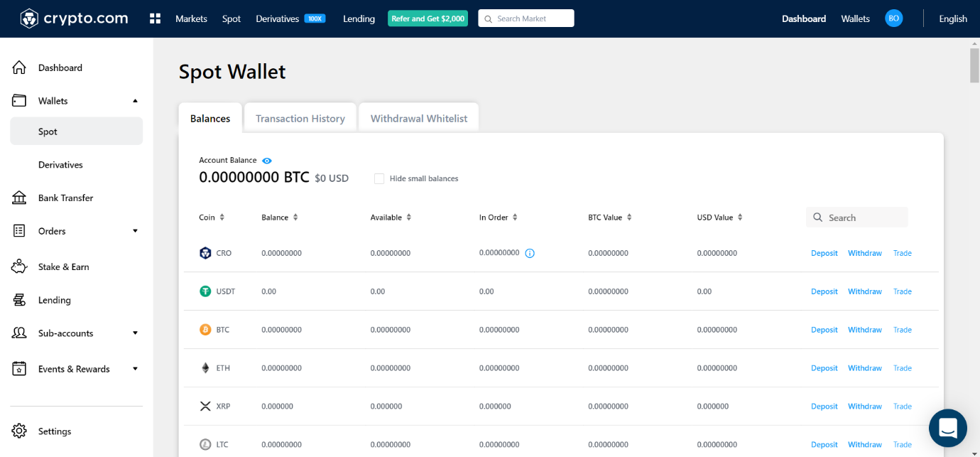Click the Events & Rewards calendar icon
This screenshot has height=457, width=980.
coord(19,369)
